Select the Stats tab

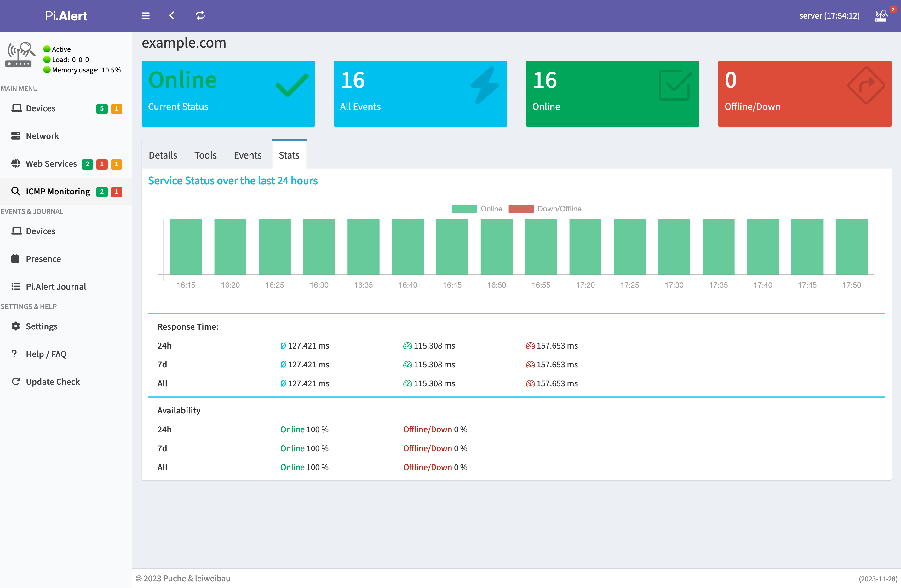[x=289, y=155]
